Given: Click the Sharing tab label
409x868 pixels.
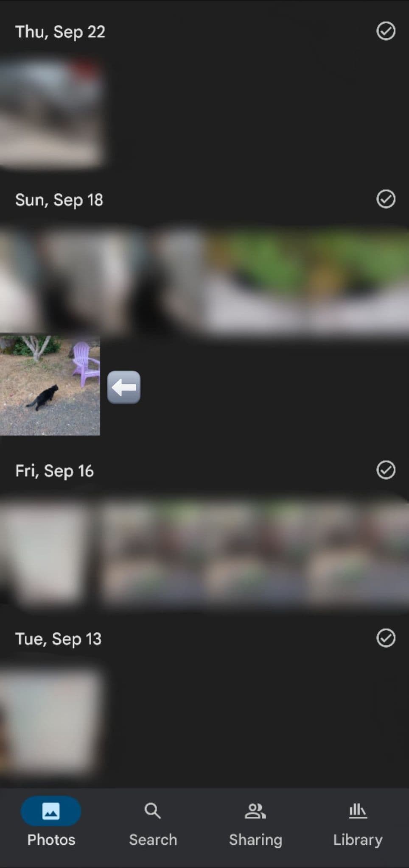Looking at the screenshot, I should [255, 840].
